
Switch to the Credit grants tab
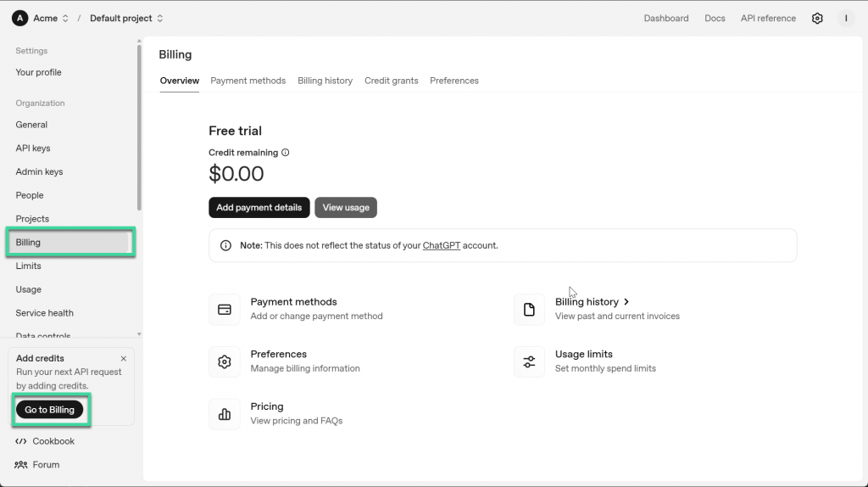click(x=391, y=81)
